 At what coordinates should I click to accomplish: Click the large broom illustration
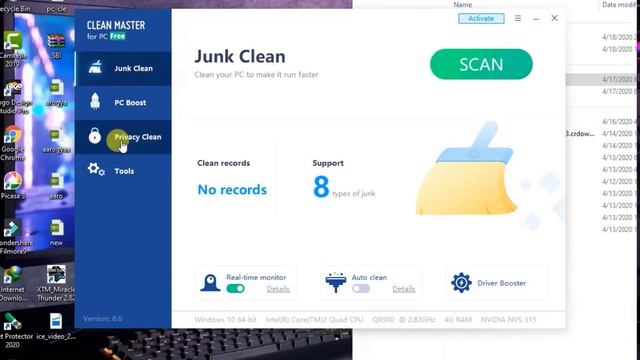pos(467,168)
